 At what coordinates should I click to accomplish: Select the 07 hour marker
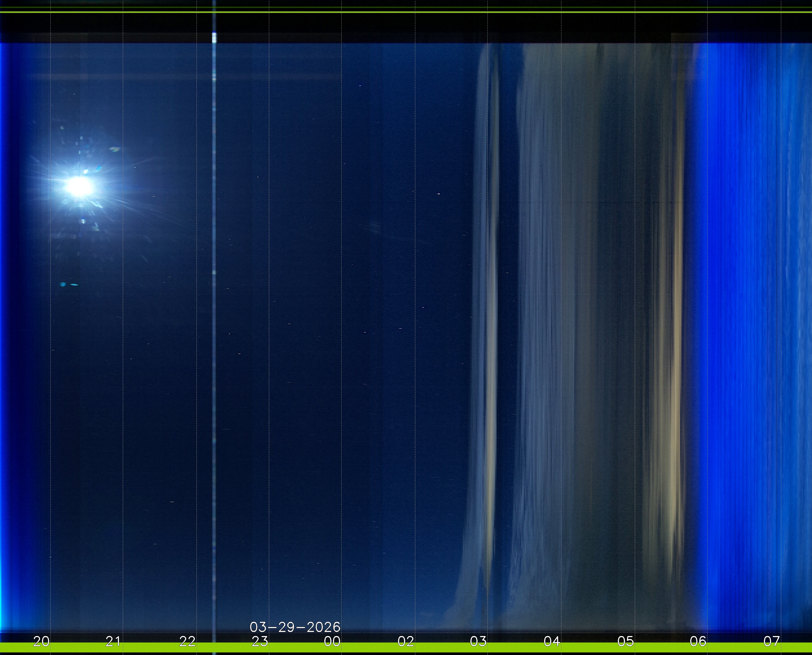point(772,641)
